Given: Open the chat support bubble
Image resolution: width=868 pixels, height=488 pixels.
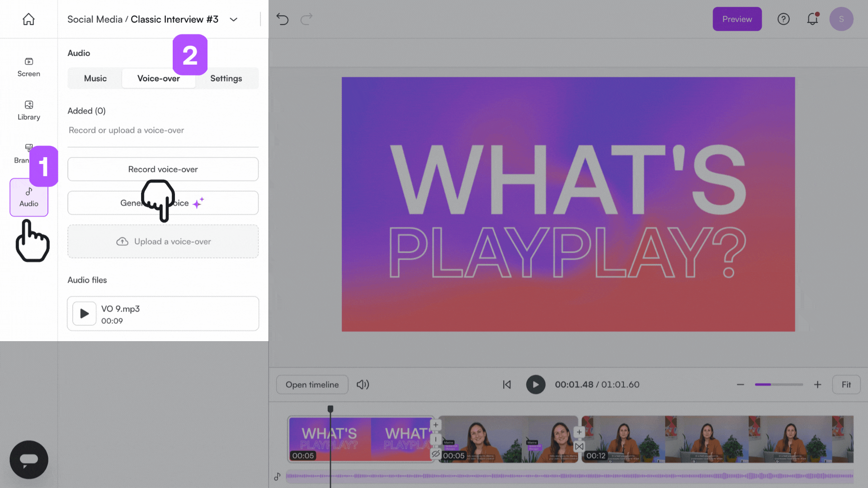Looking at the screenshot, I should (x=28, y=460).
